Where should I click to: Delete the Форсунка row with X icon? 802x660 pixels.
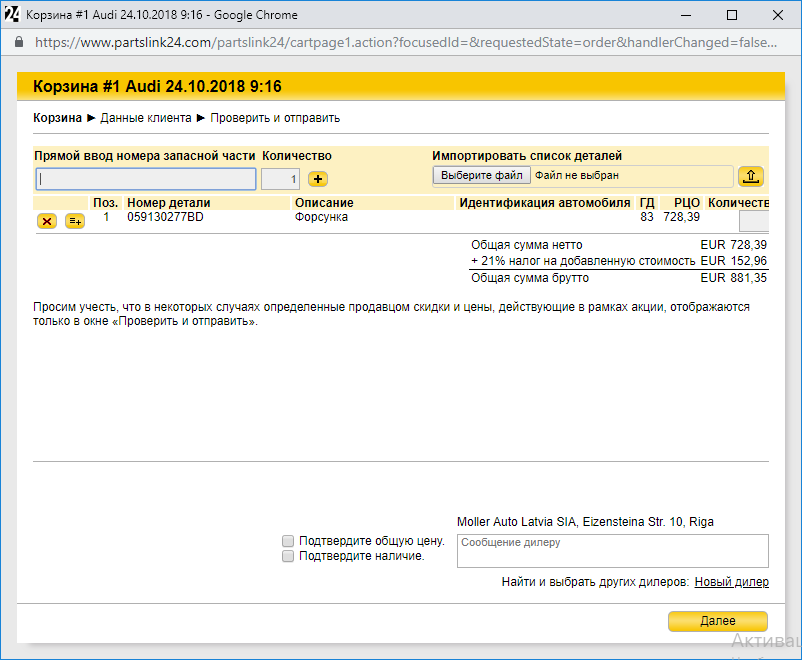[x=46, y=221]
